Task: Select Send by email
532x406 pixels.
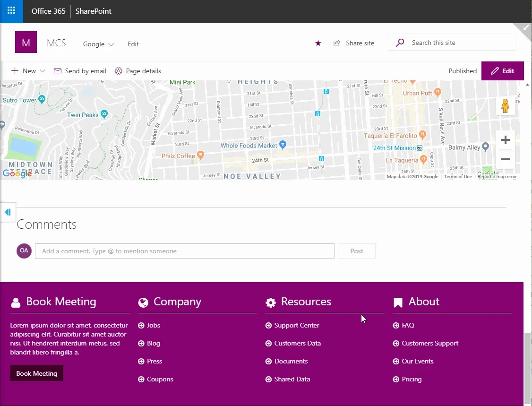Action: pyautogui.click(x=80, y=71)
